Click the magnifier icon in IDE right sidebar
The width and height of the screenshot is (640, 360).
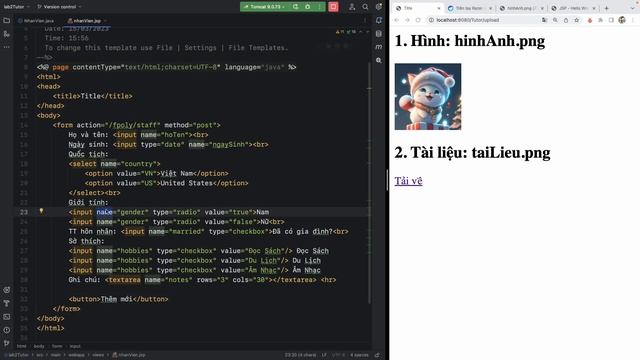(x=379, y=60)
